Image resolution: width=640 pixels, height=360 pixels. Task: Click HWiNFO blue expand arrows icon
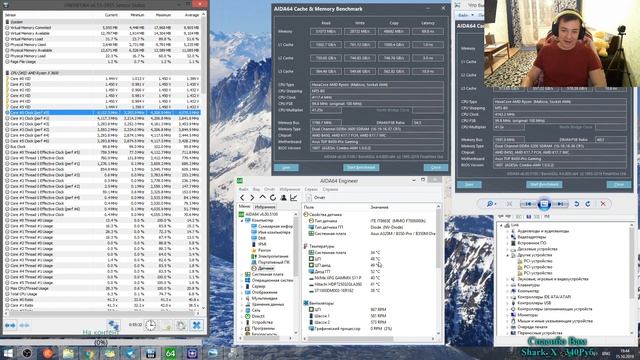[10, 325]
